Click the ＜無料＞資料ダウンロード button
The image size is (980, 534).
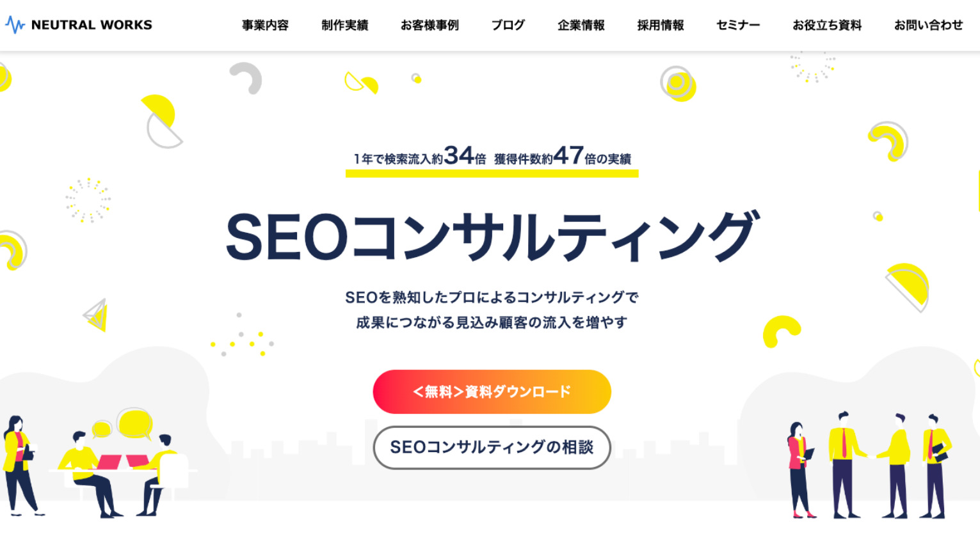pyautogui.click(x=491, y=391)
